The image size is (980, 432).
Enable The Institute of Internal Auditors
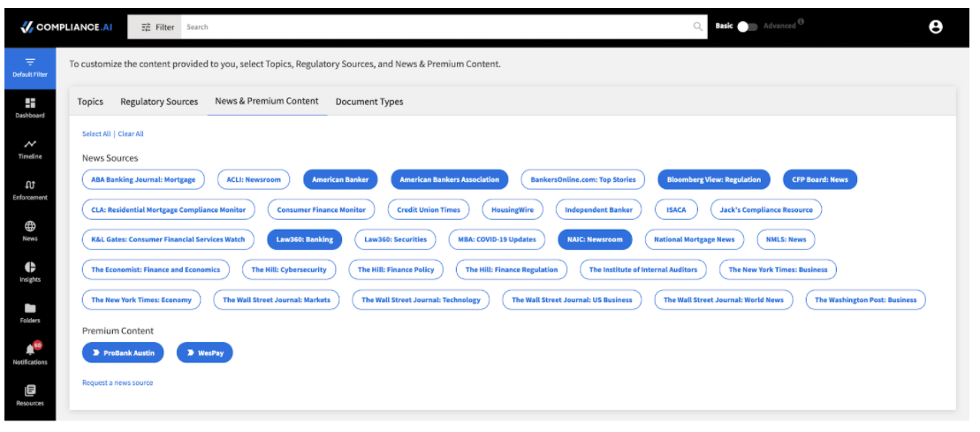pyautogui.click(x=643, y=269)
